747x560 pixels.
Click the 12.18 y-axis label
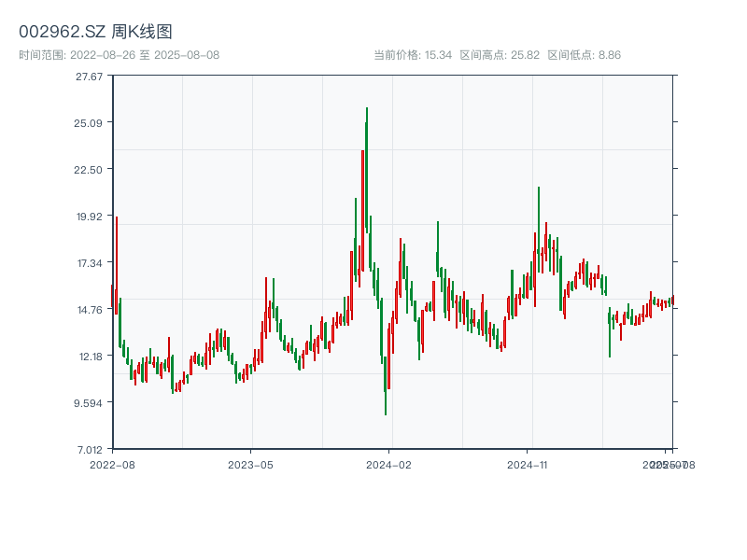90,356
